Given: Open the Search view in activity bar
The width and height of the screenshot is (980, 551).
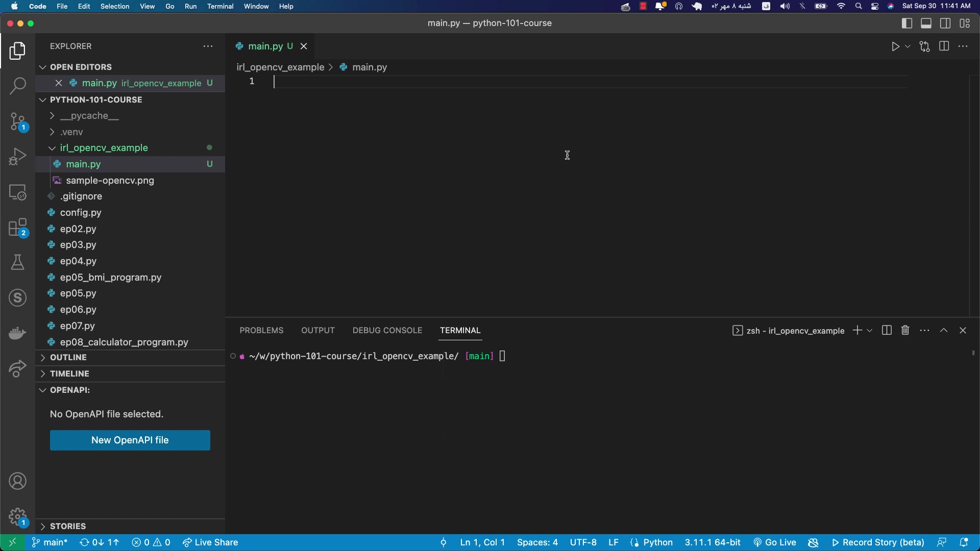Looking at the screenshot, I should 17,86.
